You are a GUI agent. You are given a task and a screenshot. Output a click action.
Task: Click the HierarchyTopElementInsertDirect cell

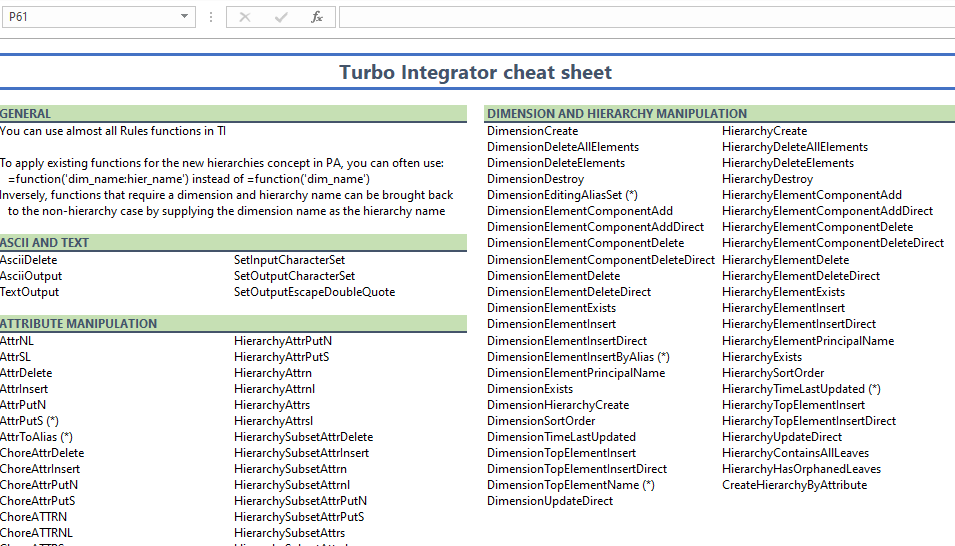pos(809,421)
